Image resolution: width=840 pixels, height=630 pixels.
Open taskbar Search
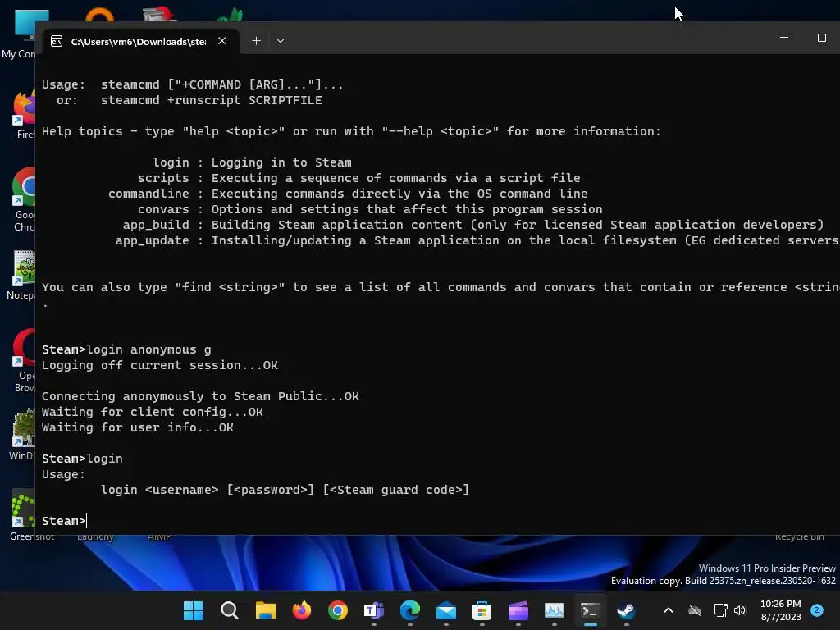pos(230,610)
